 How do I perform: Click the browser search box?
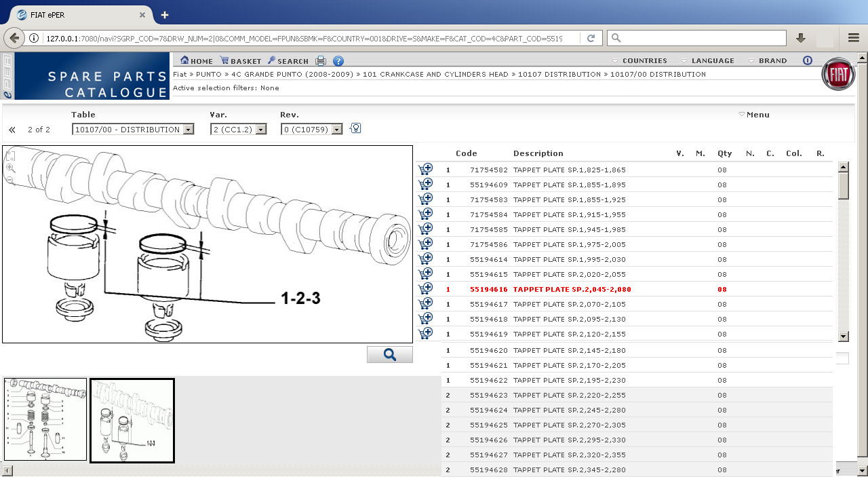point(696,38)
